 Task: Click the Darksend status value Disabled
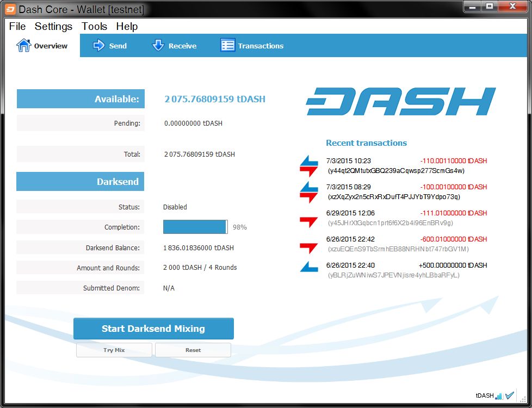(175, 207)
